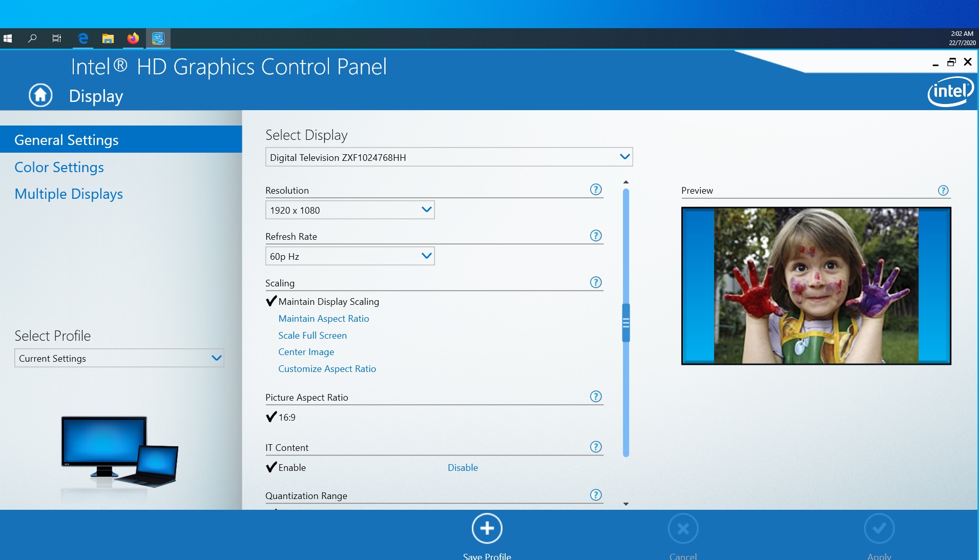This screenshot has width=979, height=560.
Task: Click the Display section heading
Action: point(96,96)
